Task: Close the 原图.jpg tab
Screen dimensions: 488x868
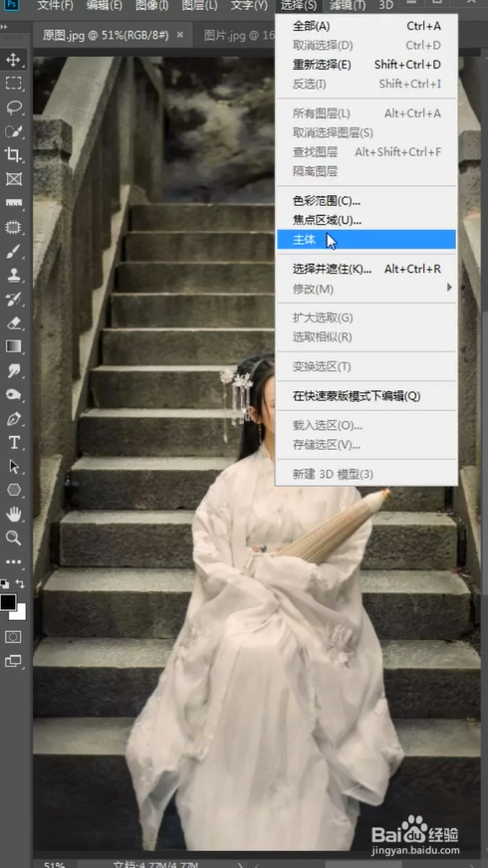Action: (x=180, y=35)
